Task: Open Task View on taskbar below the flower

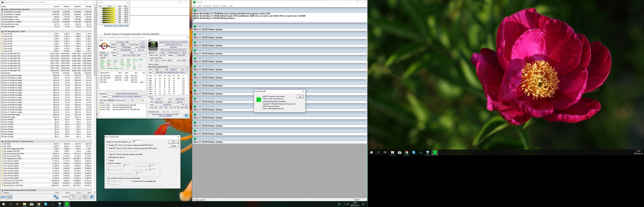Action: click(385, 152)
